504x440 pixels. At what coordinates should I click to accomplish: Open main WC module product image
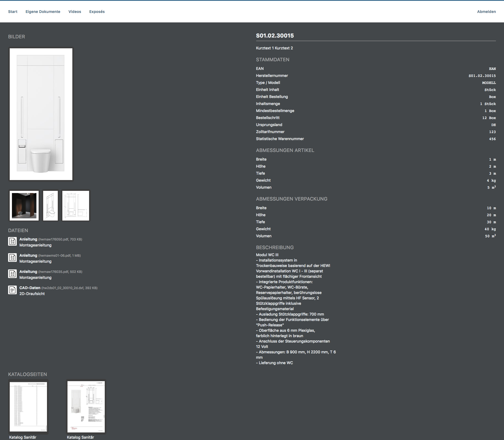(x=41, y=114)
